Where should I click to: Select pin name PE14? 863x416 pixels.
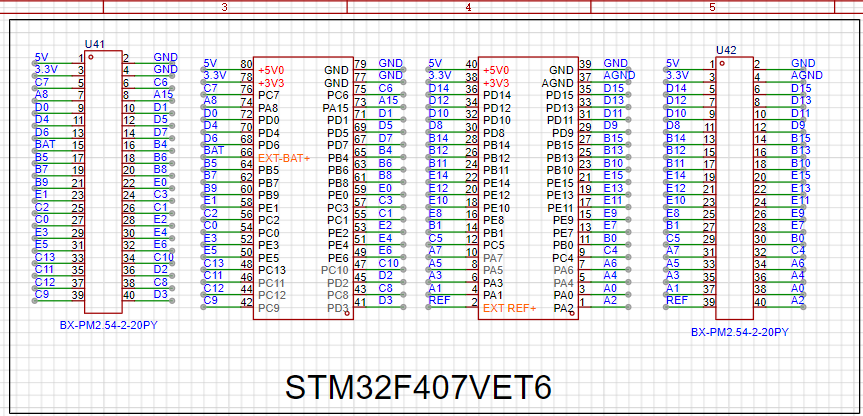(x=496, y=183)
